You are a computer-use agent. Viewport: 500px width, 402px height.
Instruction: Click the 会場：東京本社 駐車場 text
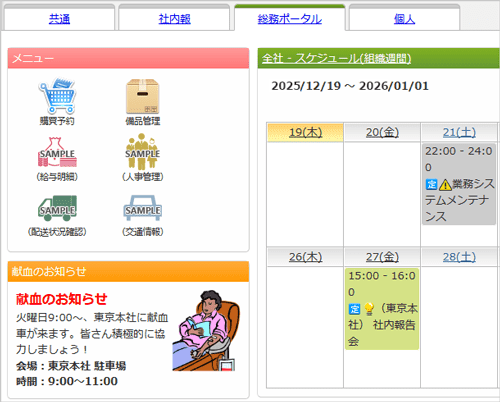tap(71, 366)
